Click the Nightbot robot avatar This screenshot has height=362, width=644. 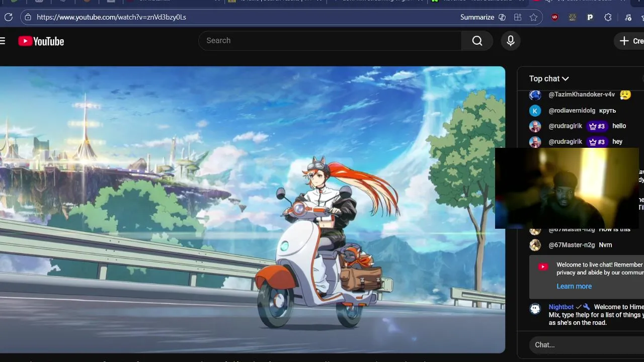[x=535, y=308]
